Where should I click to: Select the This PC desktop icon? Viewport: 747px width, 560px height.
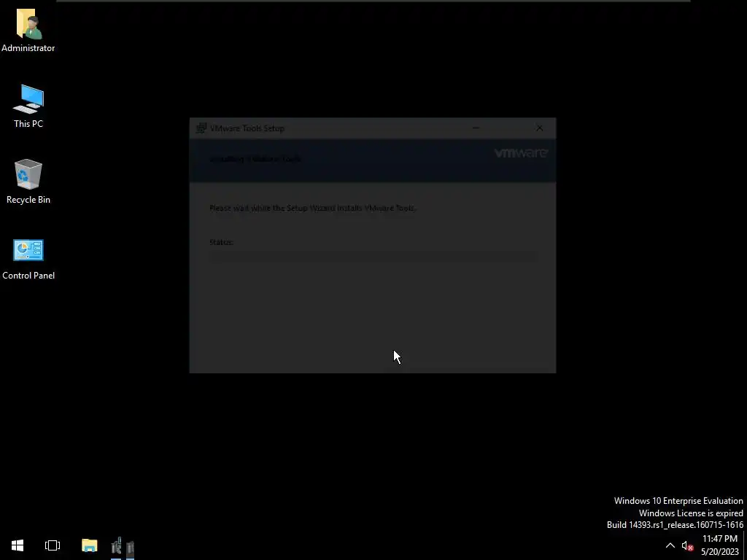[x=28, y=106]
